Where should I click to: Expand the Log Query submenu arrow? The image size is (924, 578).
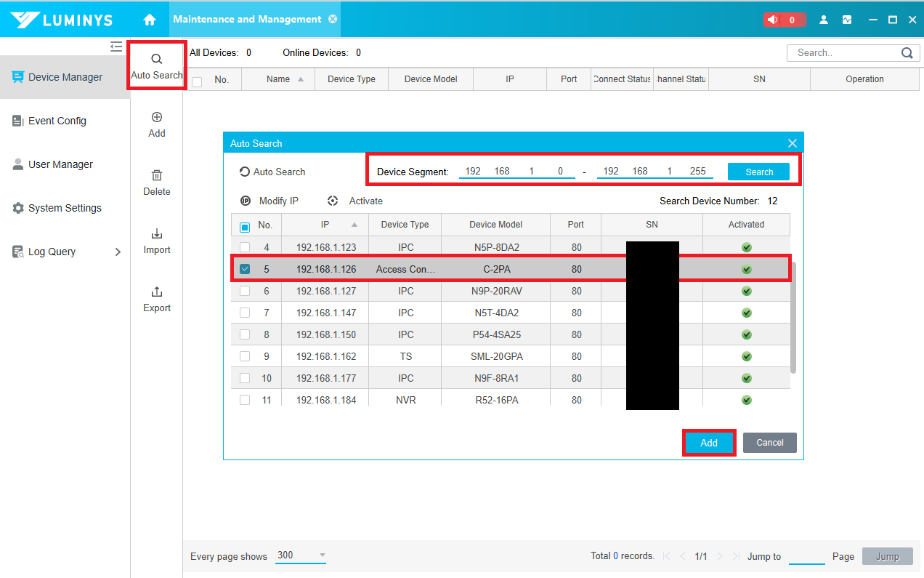click(x=118, y=252)
